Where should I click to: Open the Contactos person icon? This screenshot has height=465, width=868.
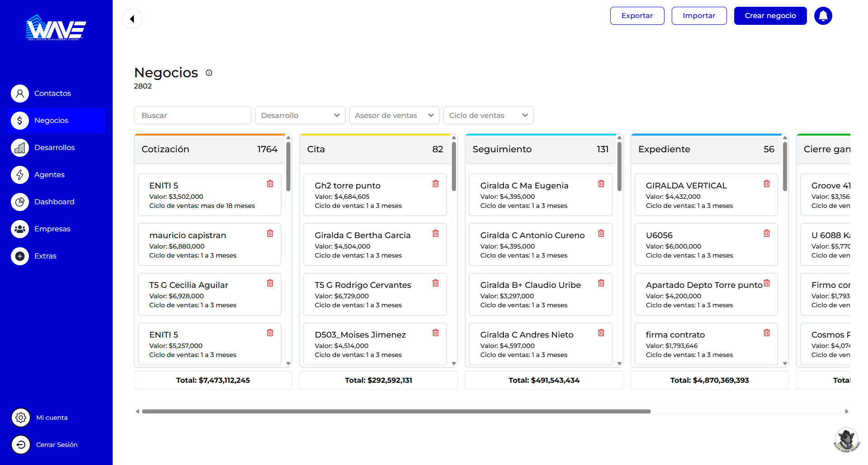(20, 94)
